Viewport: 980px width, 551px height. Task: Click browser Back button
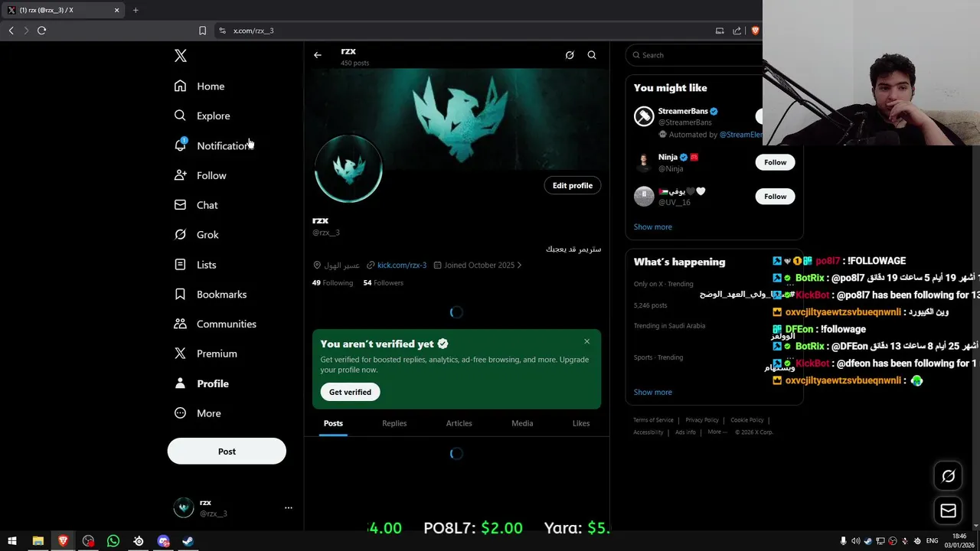point(11,31)
